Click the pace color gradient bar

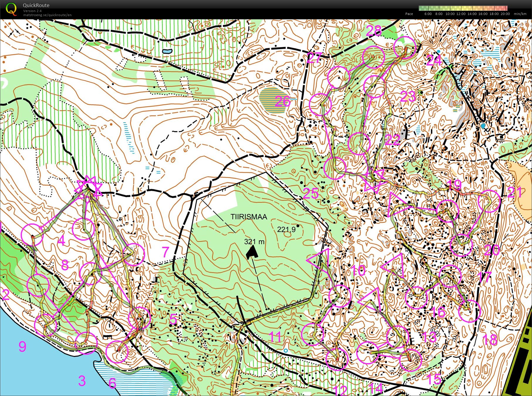click(x=463, y=8)
